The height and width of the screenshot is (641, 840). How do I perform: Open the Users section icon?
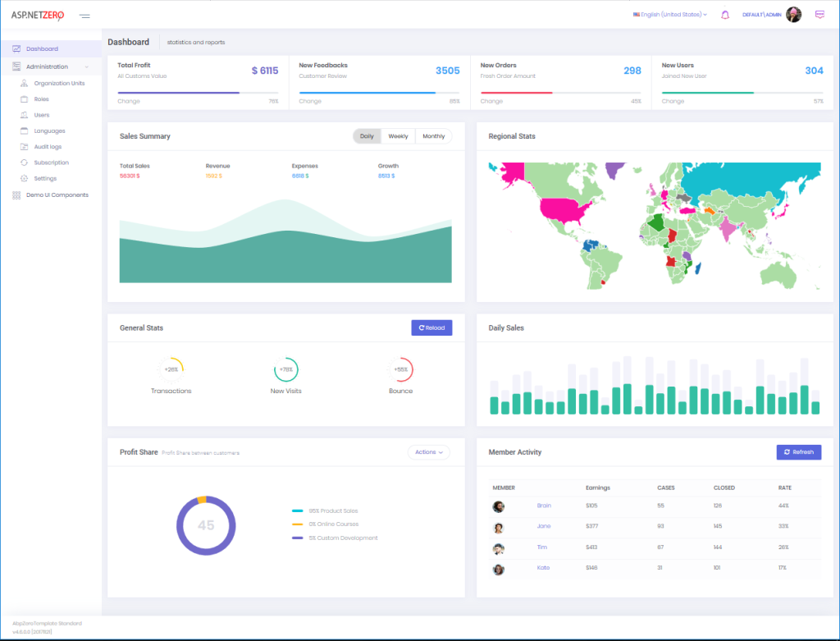click(24, 114)
